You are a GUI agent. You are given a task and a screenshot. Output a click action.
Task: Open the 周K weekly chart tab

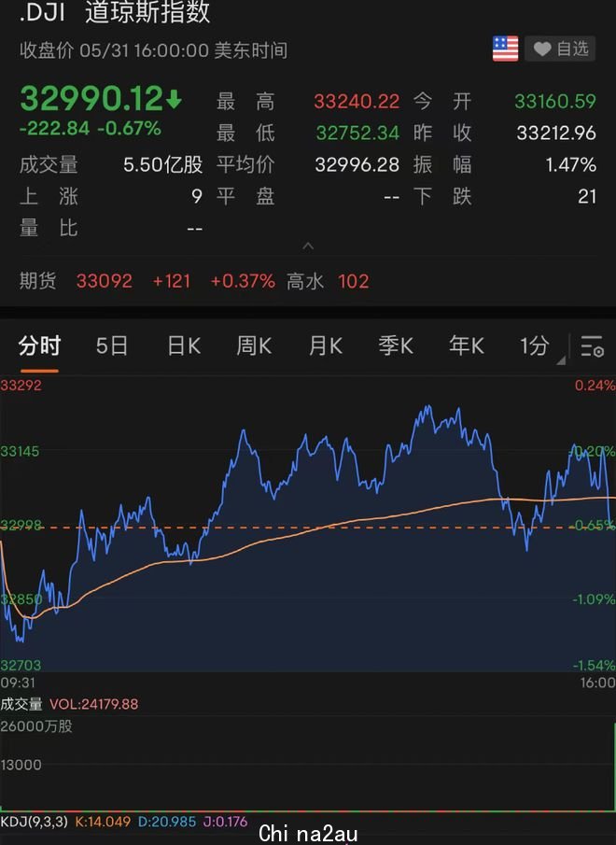pos(254,345)
